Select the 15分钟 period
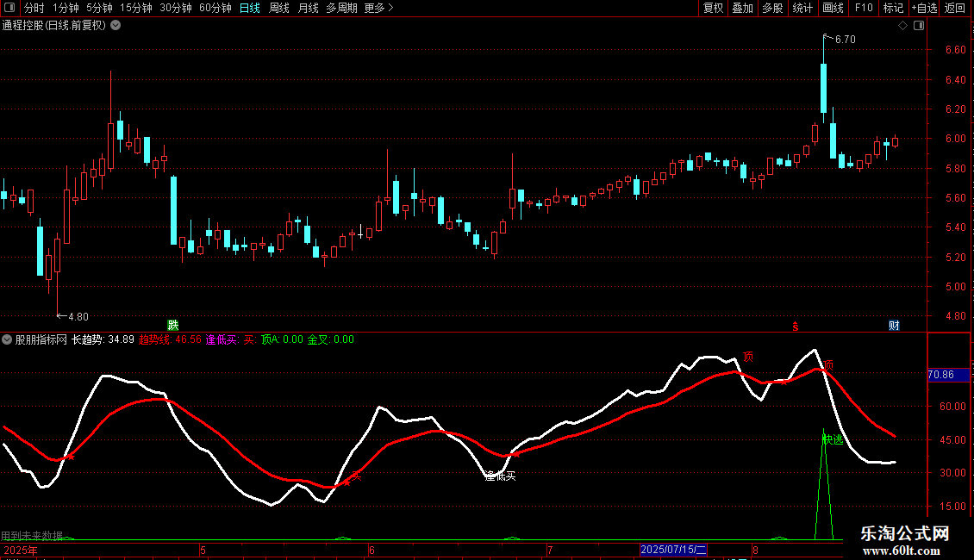 (x=136, y=8)
